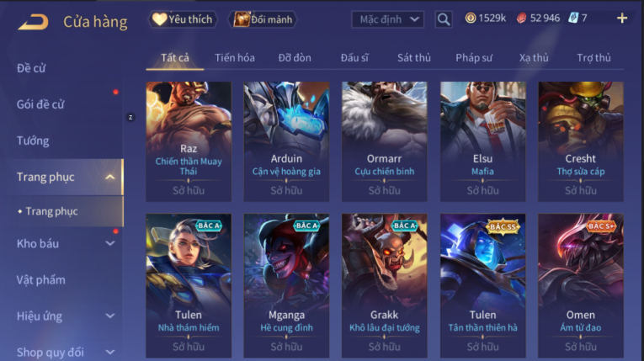Select Omen Ám tử đao skin card
Viewport: 644px width, 361px height.
(580, 285)
